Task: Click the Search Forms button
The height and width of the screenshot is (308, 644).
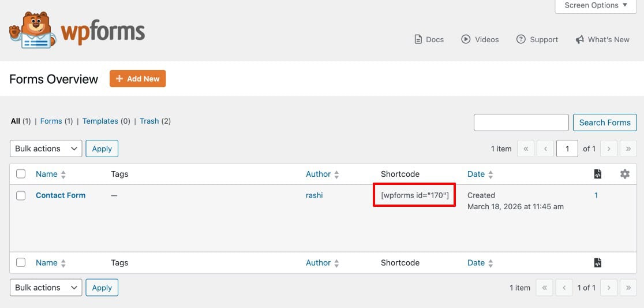Action: click(605, 123)
